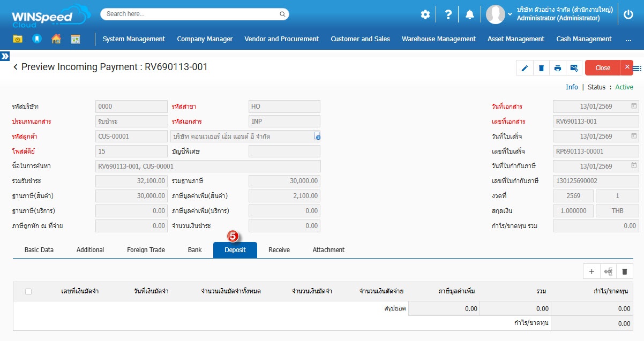Click in the Search here field
This screenshot has height=341, width=644.
[194, 14]
